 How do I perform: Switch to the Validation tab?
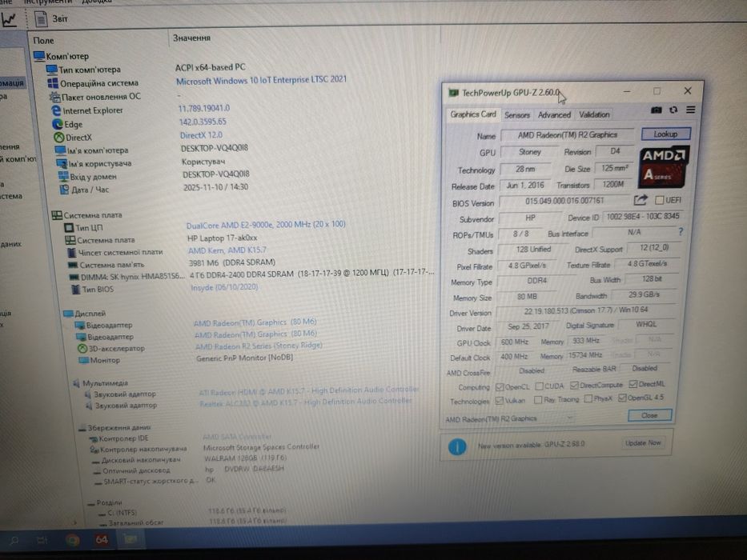click(594, 114)
